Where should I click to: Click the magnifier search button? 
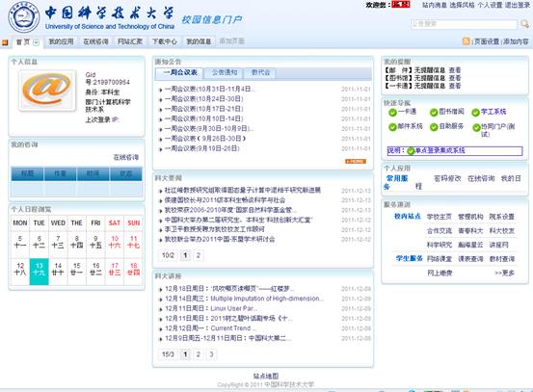tap(524, 24)
